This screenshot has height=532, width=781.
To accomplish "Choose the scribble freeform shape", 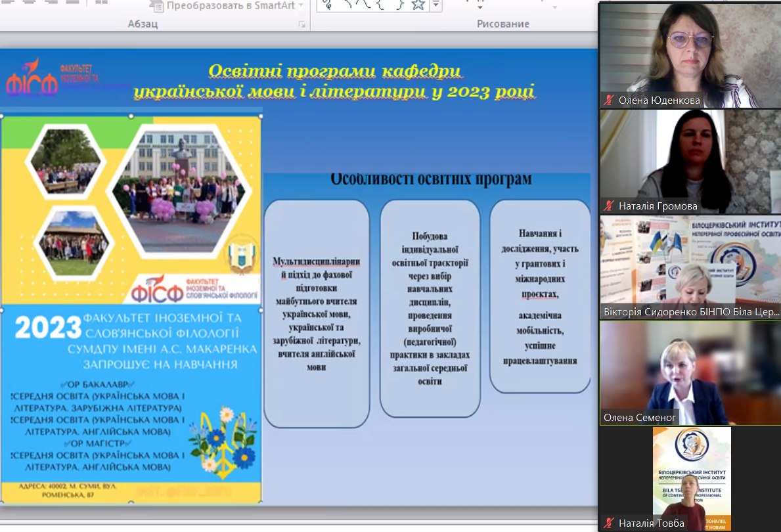I will (326, 5).
